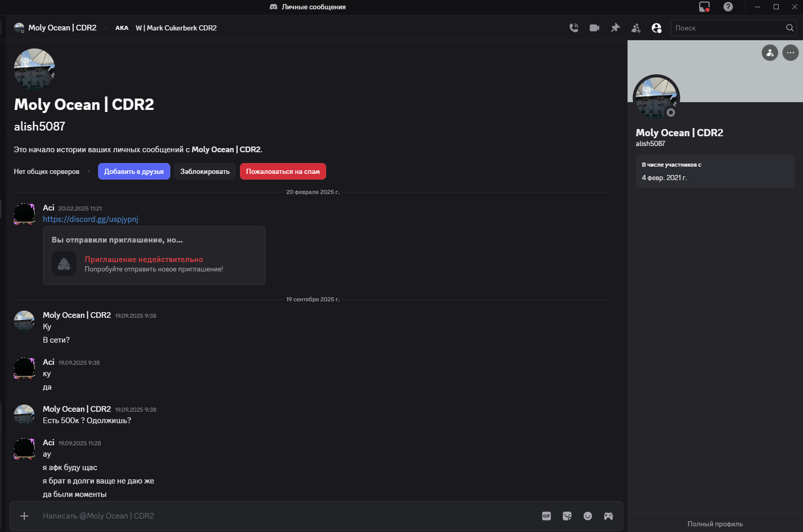
Task: Start a voice call with Moly Ocean
Action: [574, 28]
